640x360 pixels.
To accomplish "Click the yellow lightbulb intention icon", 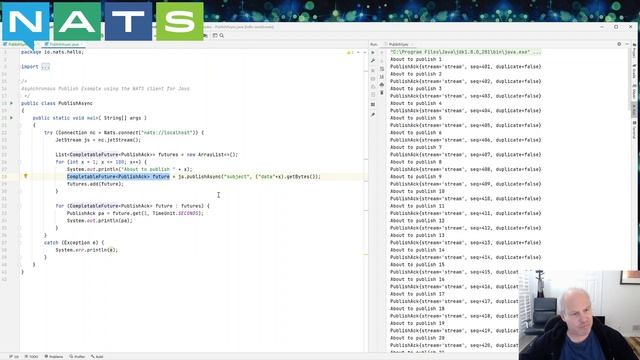I will [x=25, y=176].
